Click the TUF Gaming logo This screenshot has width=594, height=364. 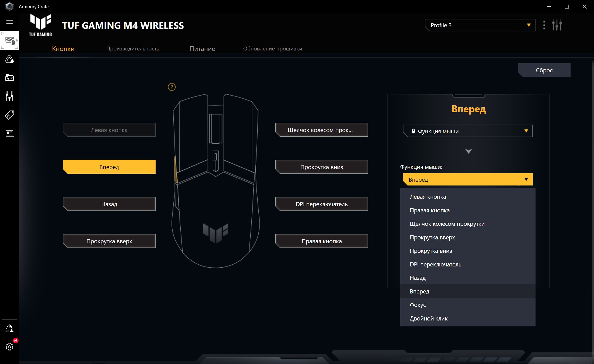pyautogui.click(x=40, y=25)
